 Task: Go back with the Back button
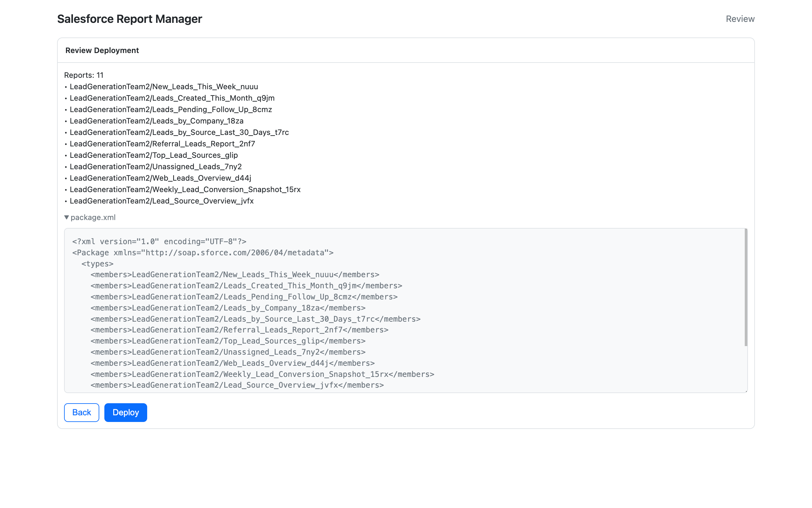pos(82,412)
